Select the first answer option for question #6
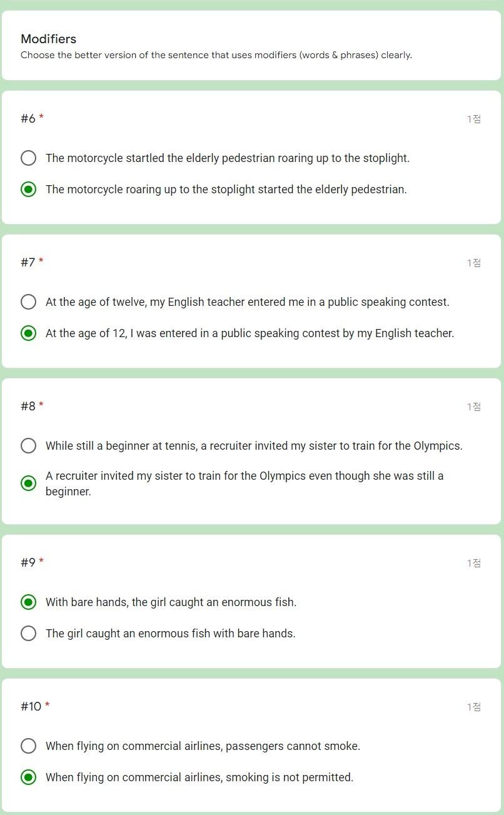 click(28, 158)
